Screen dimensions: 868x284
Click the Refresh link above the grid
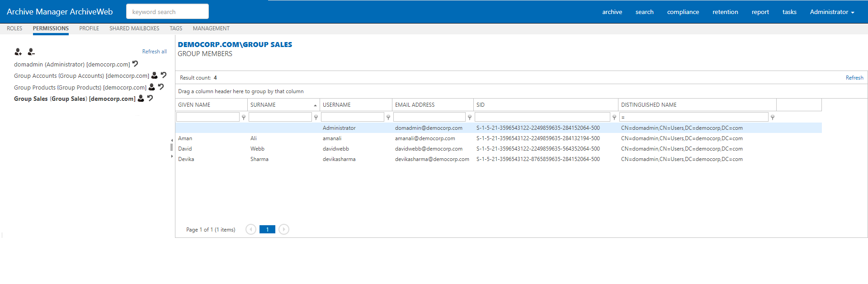click(x=854, y=78)
